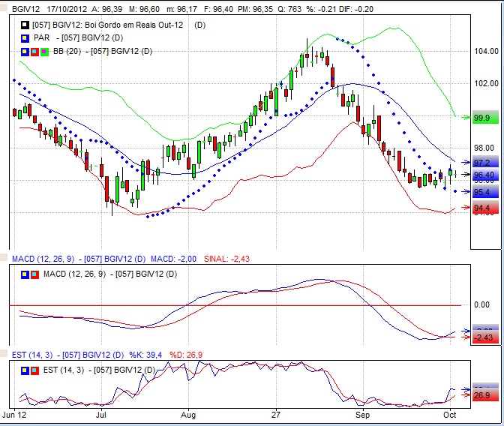This screenshot has height=426, width=504.
Task: Click the green 99.9 upper band price tag
Action: pos(481,118)
